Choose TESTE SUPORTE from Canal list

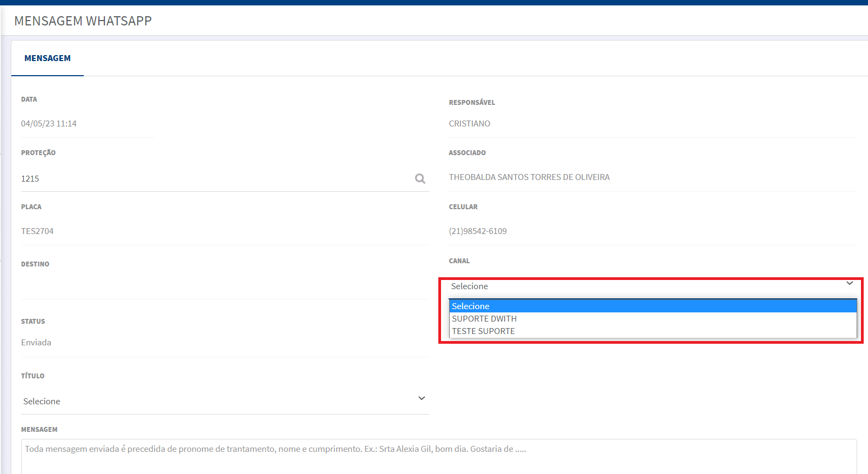click(x=653, y=331)
